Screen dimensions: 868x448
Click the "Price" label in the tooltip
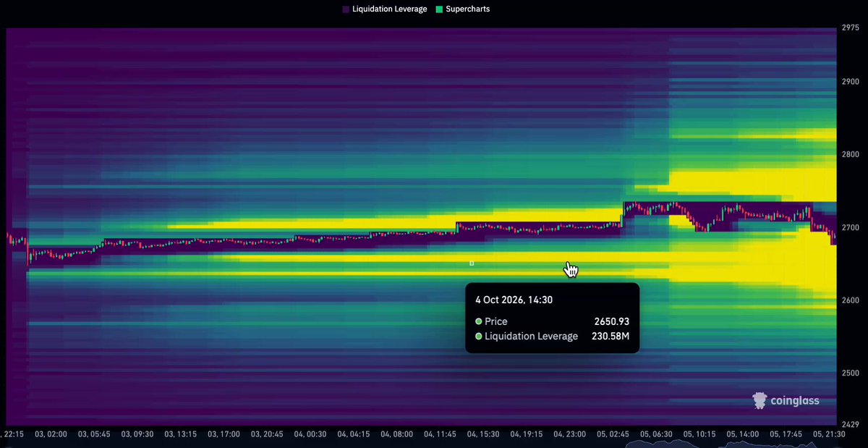(496, 321)
